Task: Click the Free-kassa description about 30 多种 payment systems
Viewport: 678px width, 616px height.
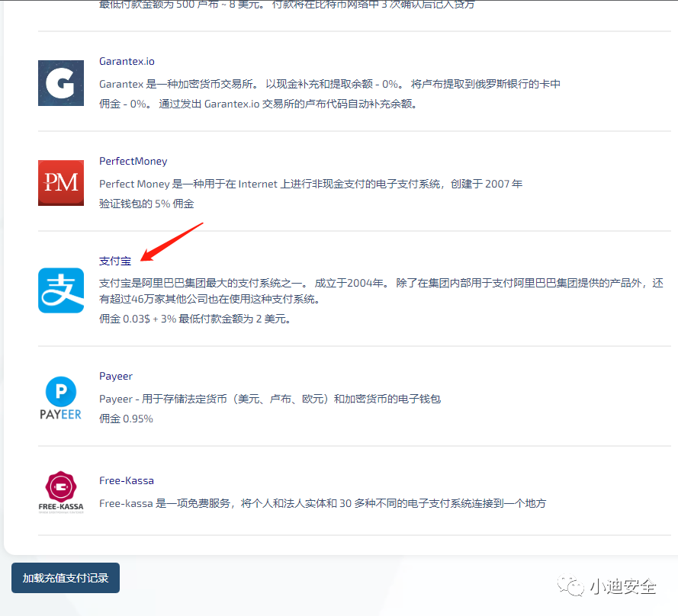Action: click(323, 503)
